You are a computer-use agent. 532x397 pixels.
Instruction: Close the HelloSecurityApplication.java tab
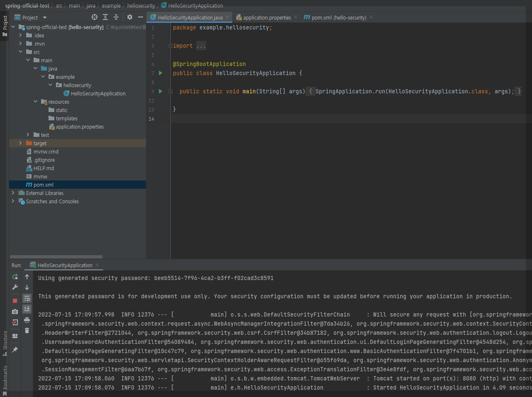tap(227, 17)
